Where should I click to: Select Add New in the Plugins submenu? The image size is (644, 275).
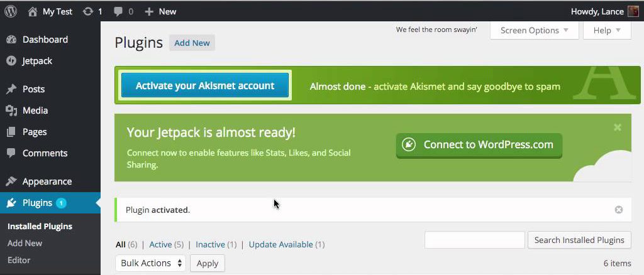[x=25, y=243]
